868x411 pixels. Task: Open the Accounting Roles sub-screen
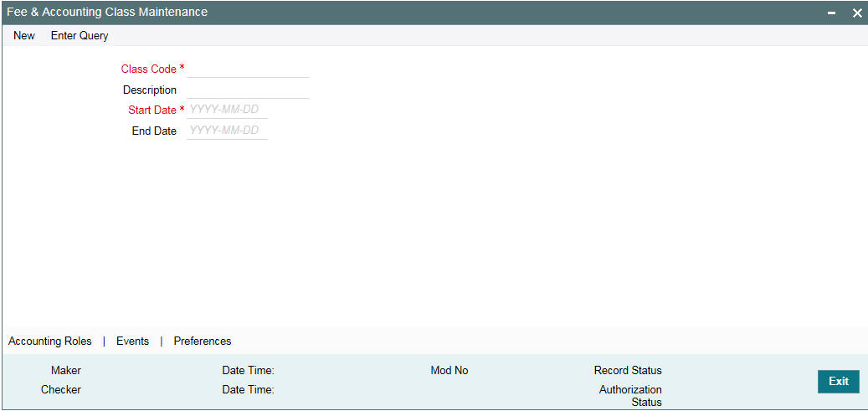(50, 342)
